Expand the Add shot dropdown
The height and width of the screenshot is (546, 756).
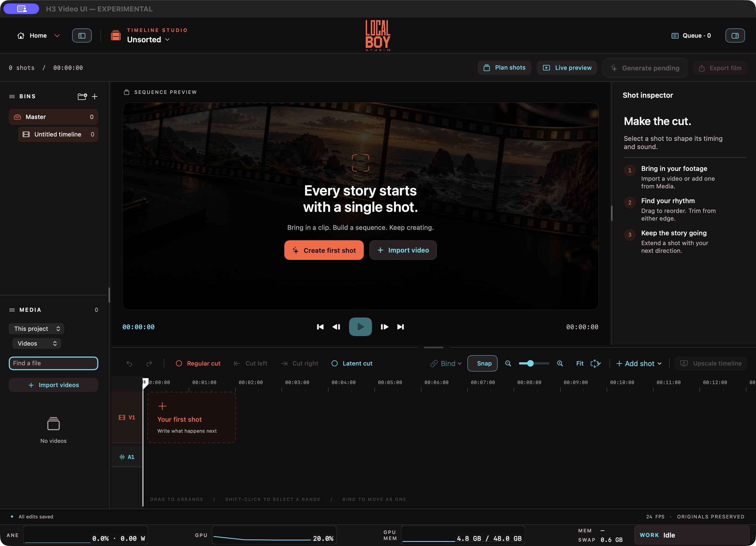tap(639, 363)
